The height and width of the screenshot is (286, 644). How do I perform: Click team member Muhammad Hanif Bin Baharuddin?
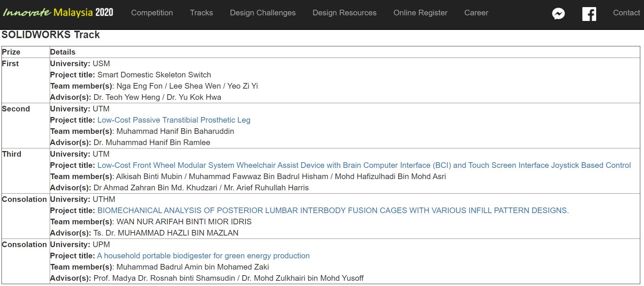(142, 131)
